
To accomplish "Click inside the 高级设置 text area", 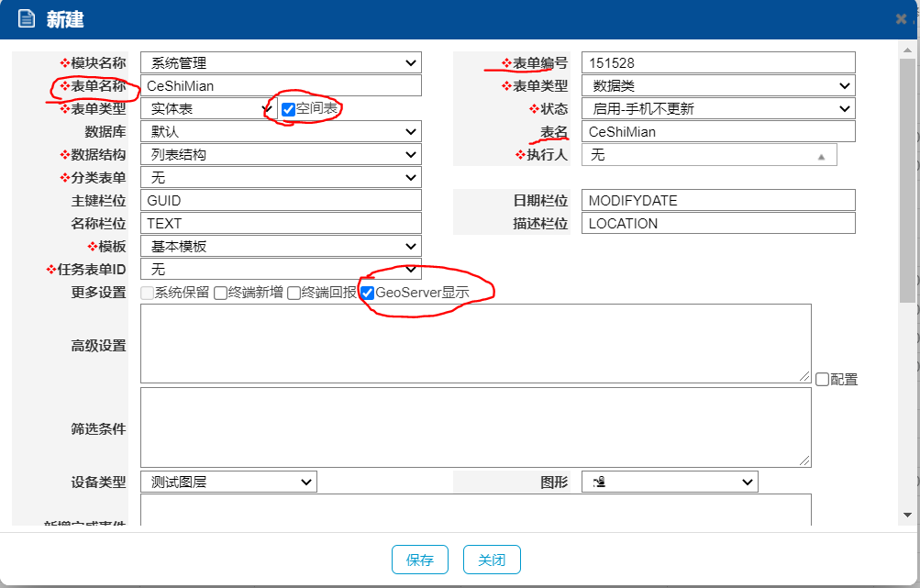I will tap(475, 343).
